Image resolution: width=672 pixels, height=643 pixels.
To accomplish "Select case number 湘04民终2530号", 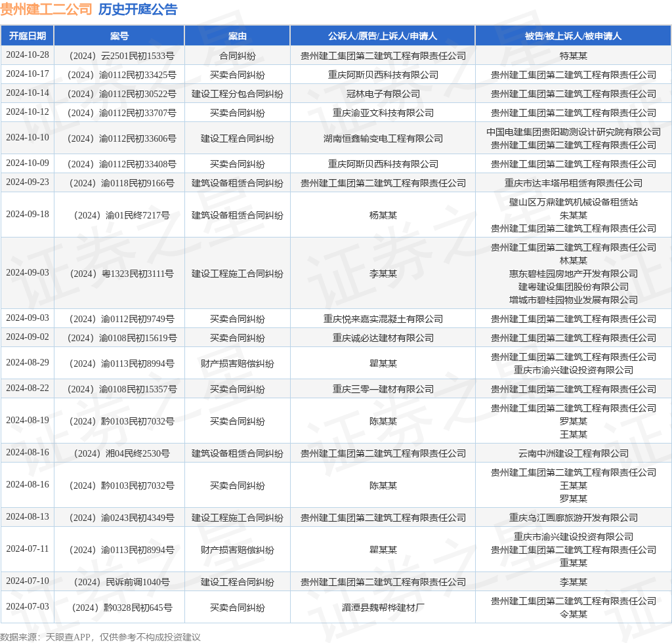I will pos(121,453).
